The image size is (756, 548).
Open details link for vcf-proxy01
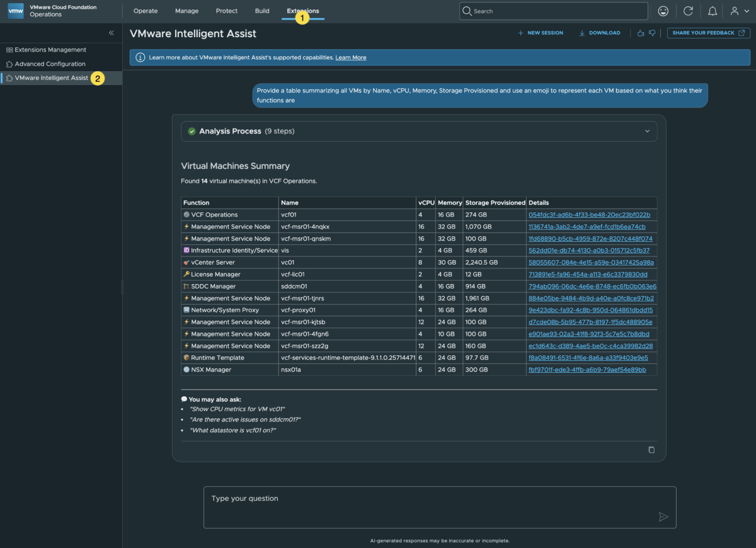[590, 310]
